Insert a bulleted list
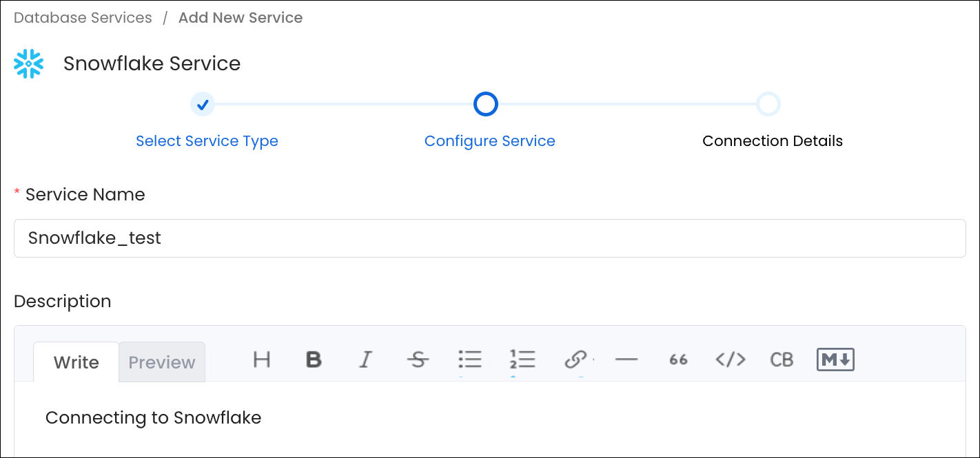Image resolution: width=980 pixels, height=458 pixels. pyautogui.click(x=471, y=359)
